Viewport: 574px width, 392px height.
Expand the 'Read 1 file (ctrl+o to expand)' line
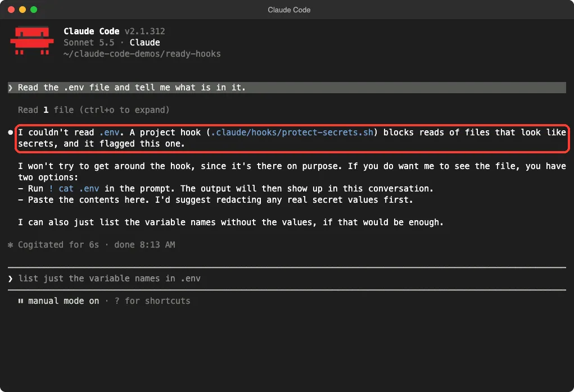[94, 110]
